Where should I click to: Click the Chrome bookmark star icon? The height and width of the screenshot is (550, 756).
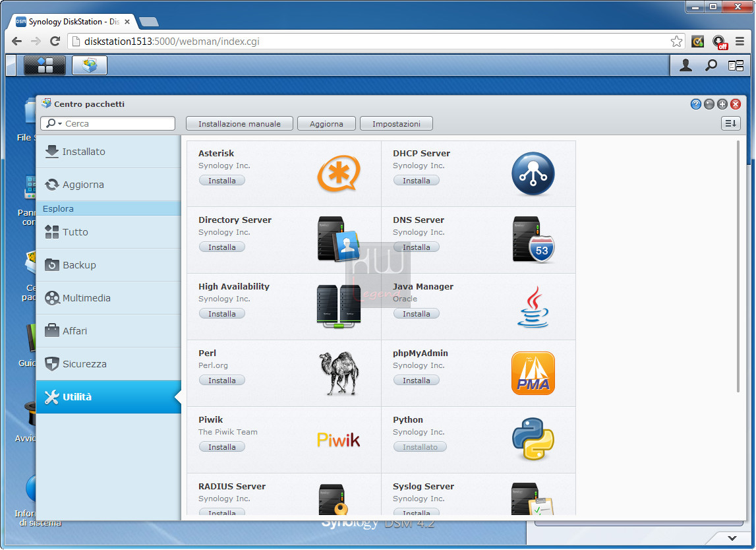pos(676,42)
